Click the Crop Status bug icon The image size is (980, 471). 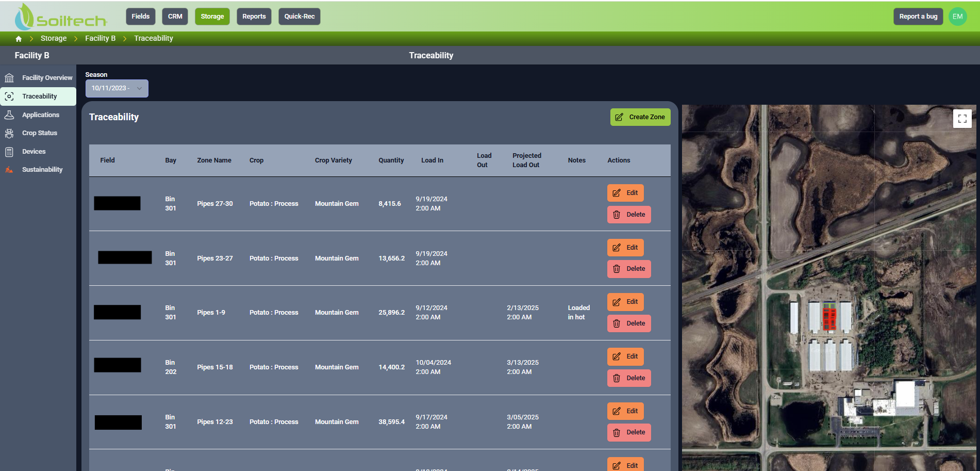[x=9, y=133]
